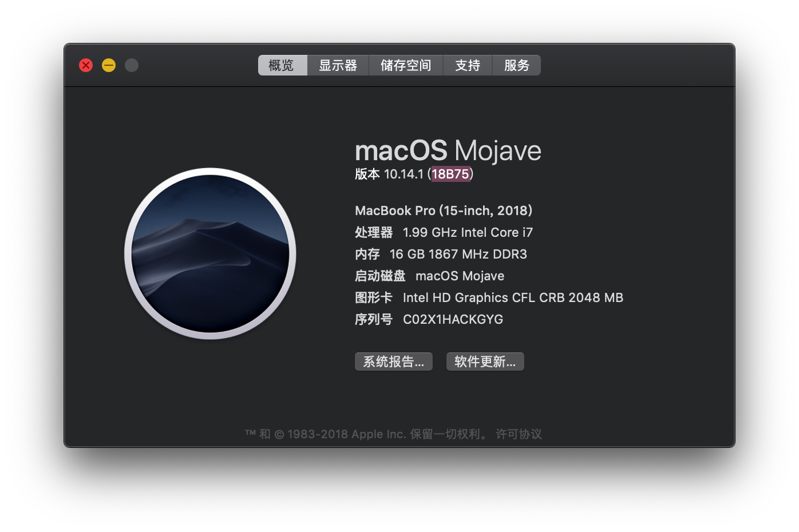Open the 显示器 tab
Image resolution: width=799 pixels, height=532 pixels.
coord(338,65)
